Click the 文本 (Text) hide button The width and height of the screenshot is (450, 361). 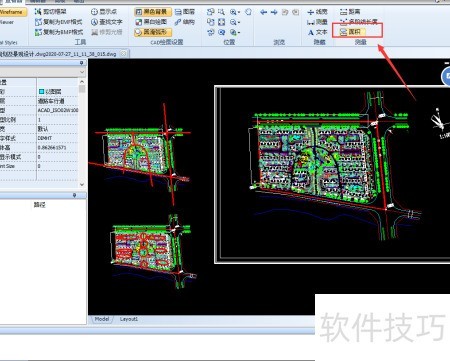[x=317, y=32]
